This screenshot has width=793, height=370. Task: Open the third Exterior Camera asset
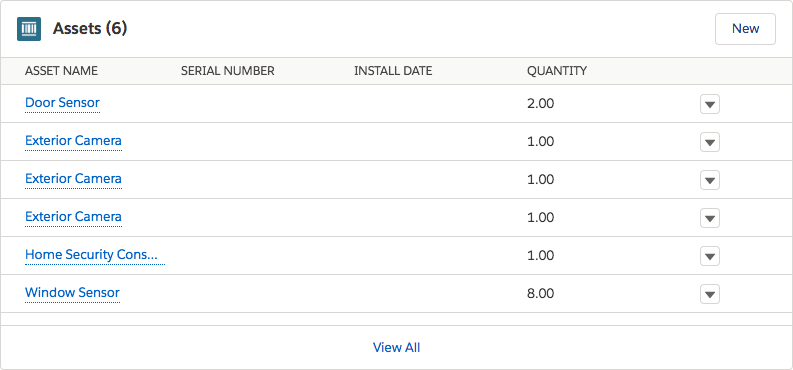click(x=73, y=216)
